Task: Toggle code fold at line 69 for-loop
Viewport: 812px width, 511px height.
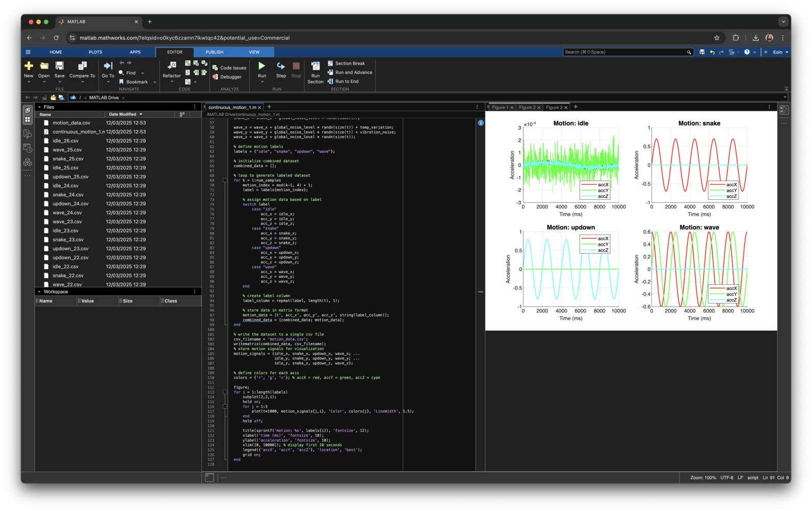Action: pyautogui.click(x=225, y=180)
